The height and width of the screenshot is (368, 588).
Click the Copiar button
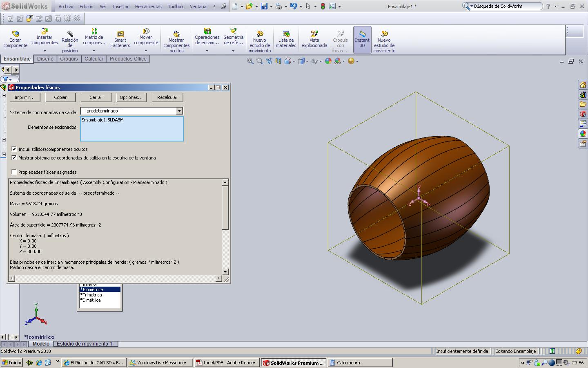(x=60, y=97)
